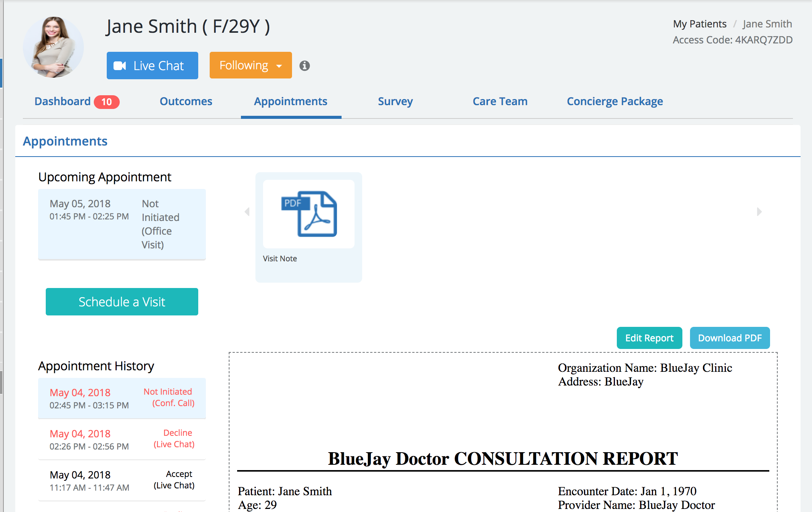
Task: Open the Visit Note PDF icon
Action: (309, 214)
